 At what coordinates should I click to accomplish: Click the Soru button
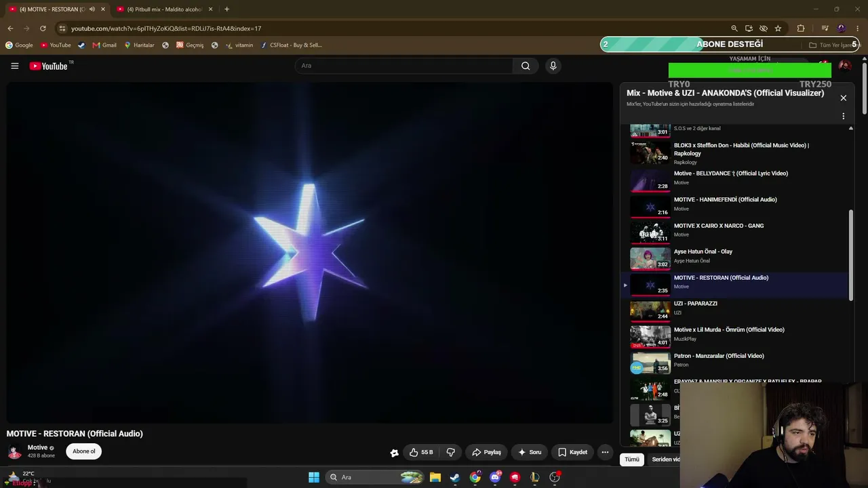coord(530,452)
